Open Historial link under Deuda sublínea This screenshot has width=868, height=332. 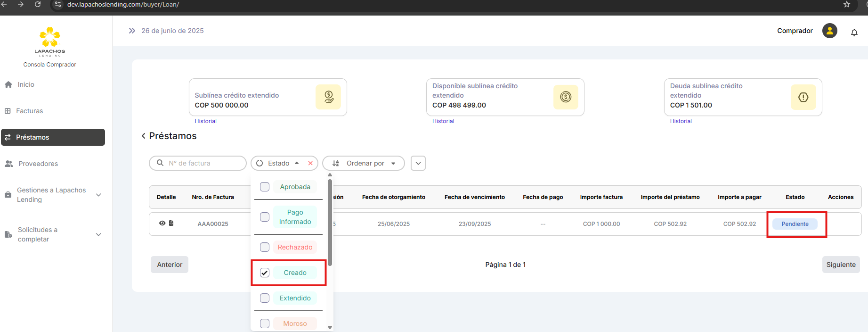(x=681, y=121)
